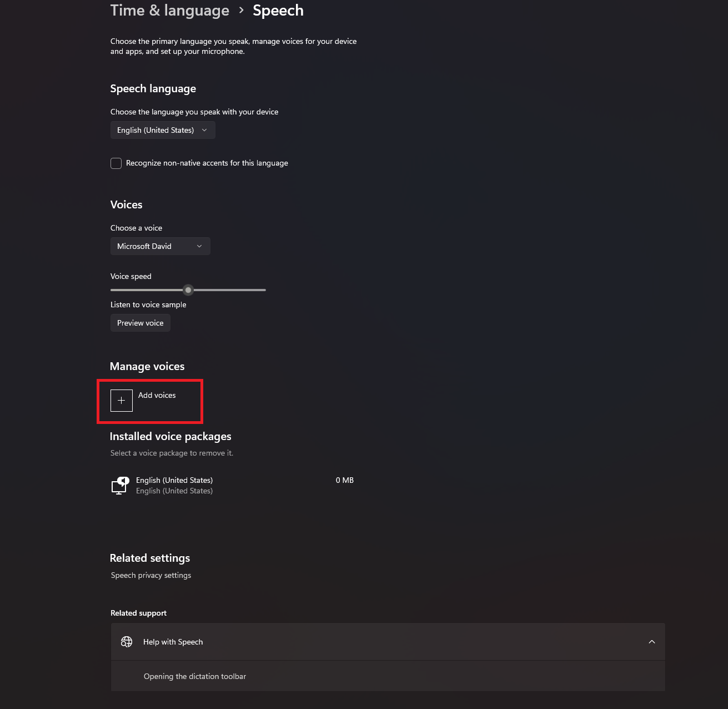Image resolution: width=728 pixels, height=709 pixels.
Task: Click the English voice package monitor icon
Action: click(x=120, y=486)
